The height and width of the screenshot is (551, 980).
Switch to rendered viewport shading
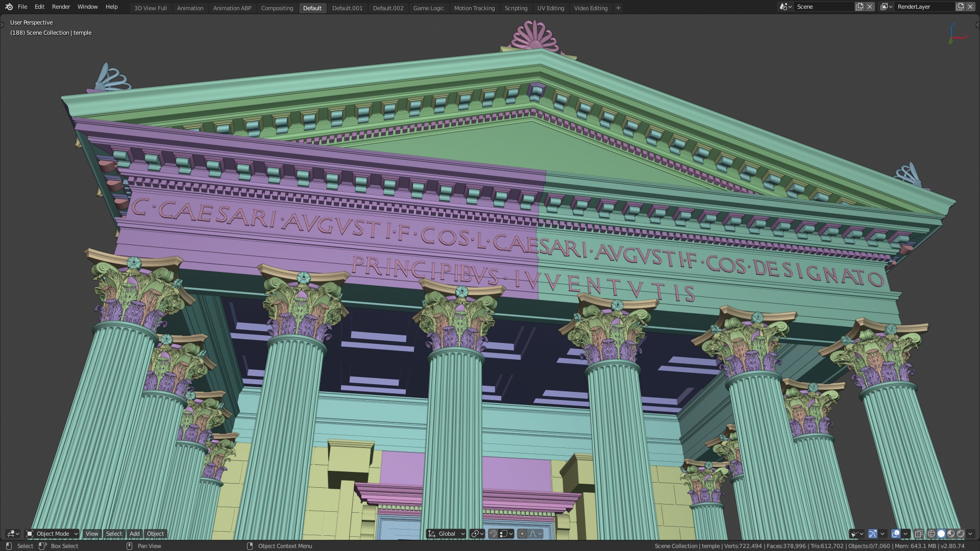click(961, 534)
